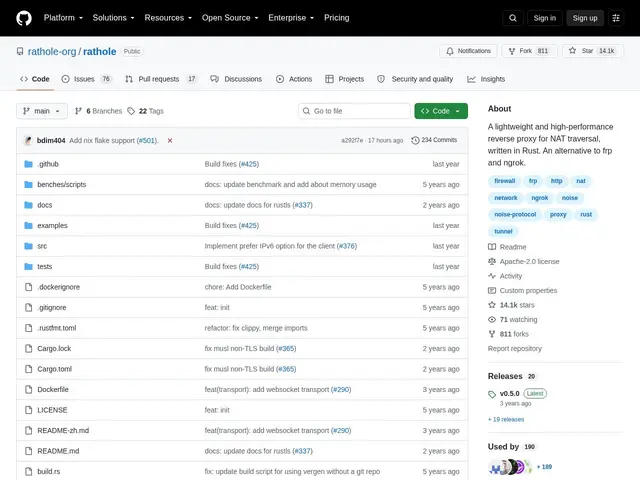
Task: Click the tests folder icon
Action: pos(28,267)
